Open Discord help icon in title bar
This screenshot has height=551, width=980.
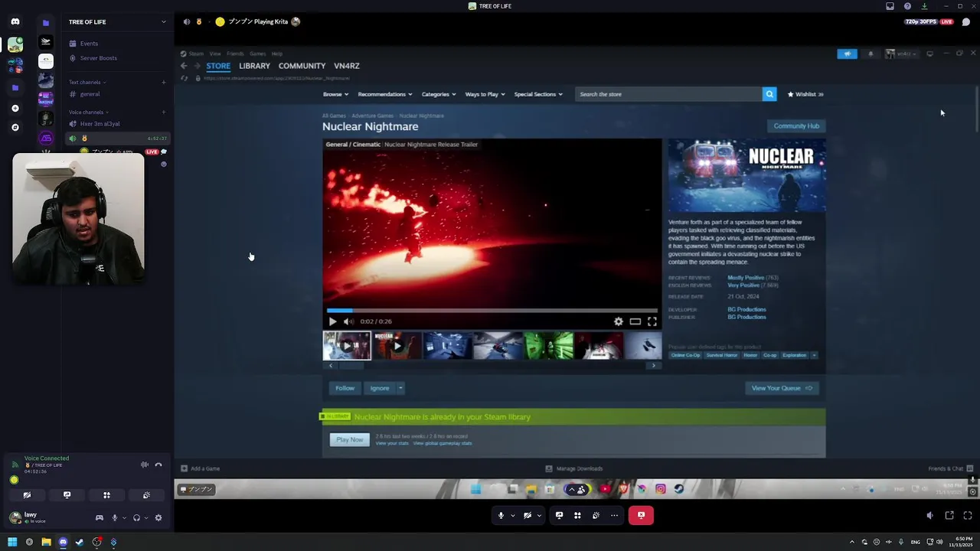tap(907, 6)
